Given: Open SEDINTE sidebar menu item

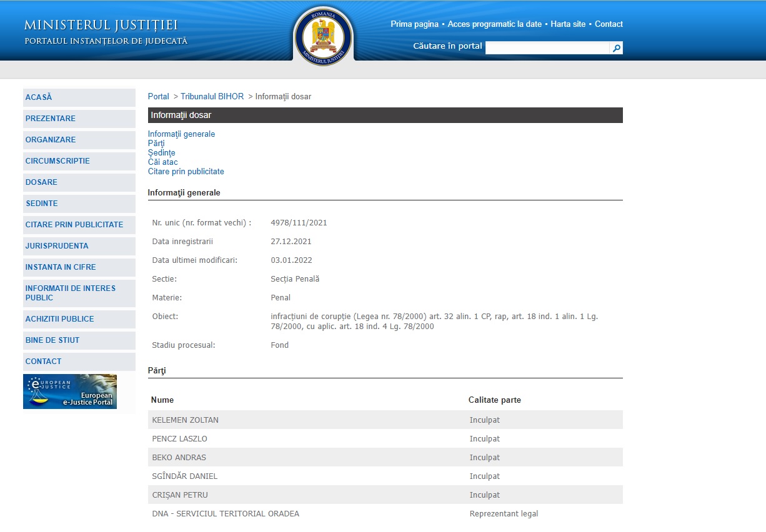Looking at the screenshot, I should [79, 204].
